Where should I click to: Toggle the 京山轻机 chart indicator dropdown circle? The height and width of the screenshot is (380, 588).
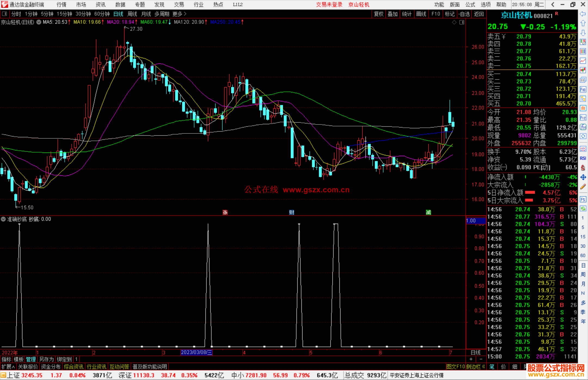click(39, 22)
